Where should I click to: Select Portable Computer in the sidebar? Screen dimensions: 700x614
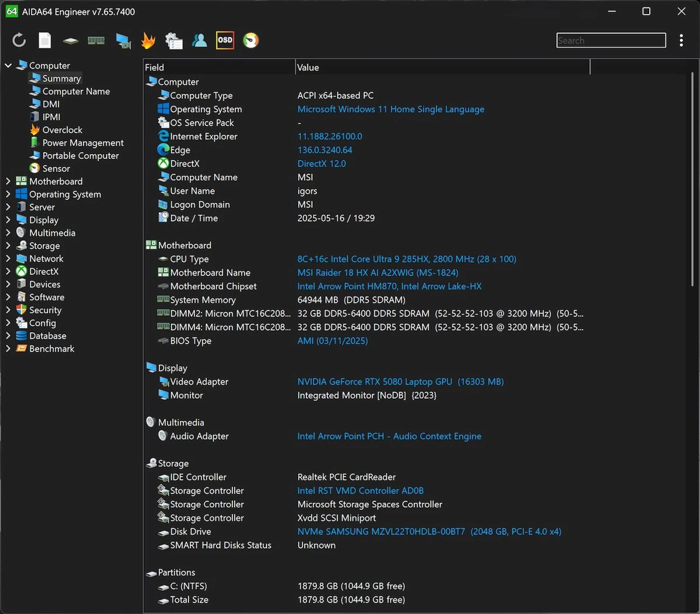74,156
